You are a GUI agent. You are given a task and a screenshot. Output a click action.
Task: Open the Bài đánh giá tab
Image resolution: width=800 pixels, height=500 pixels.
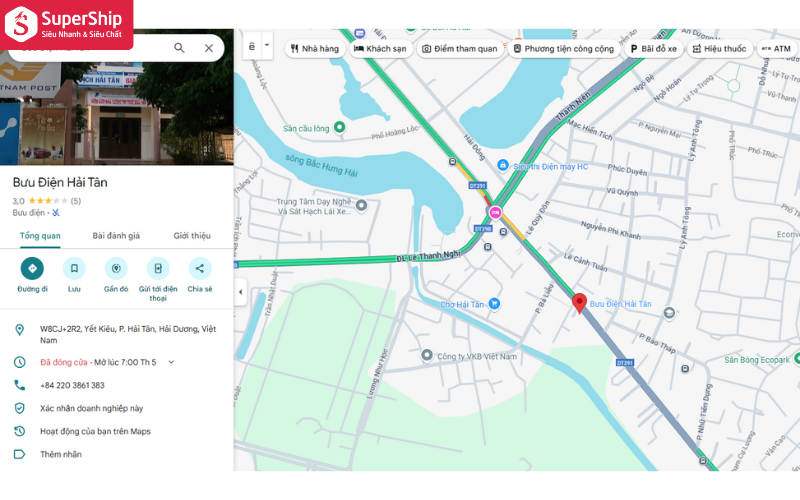[x=116, y=236]
